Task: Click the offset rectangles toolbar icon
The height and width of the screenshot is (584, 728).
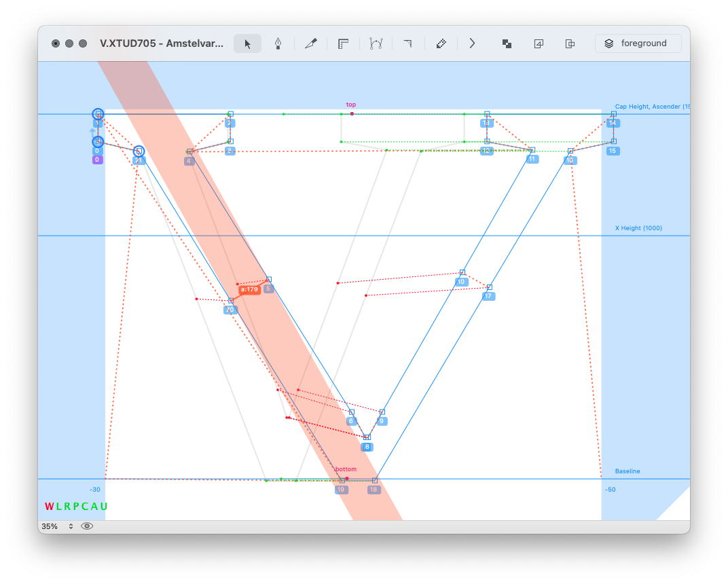Action: (x=570, y=43)
